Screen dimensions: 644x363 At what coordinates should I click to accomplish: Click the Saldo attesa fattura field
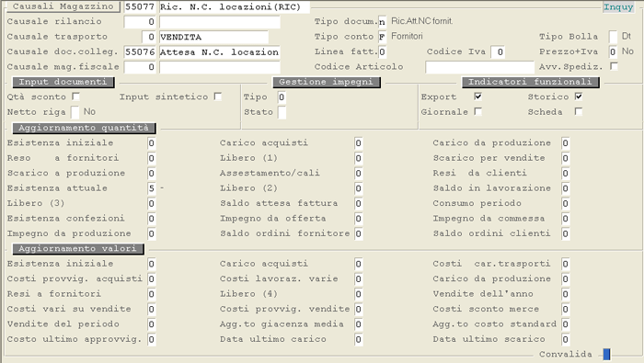(359, 203)
